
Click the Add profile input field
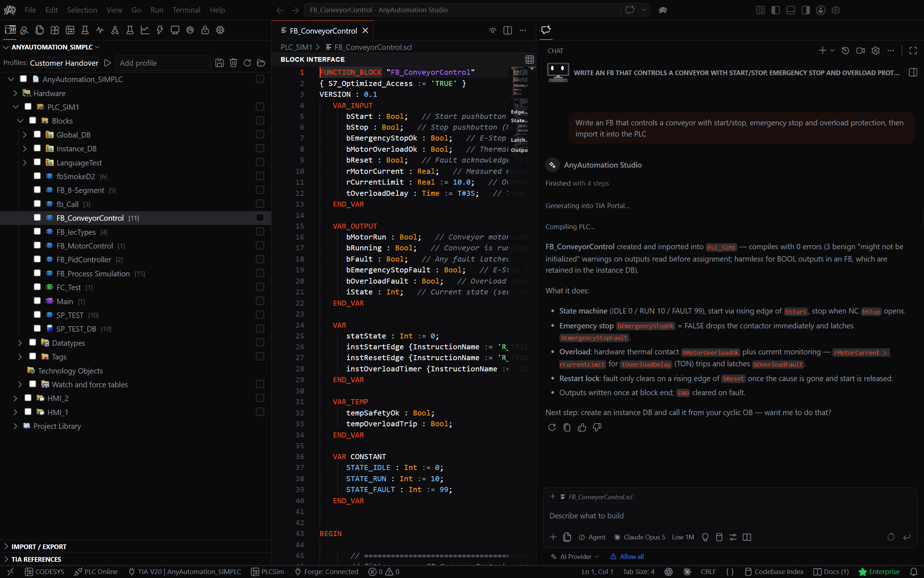point(163,63)
